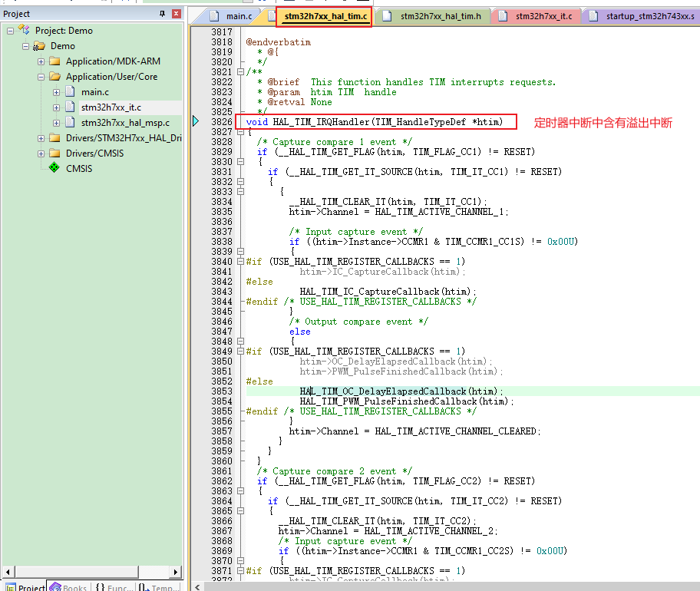This screenshot has height=591, width=700.
Task: Select Drivers/CMSIS tree item label
Action: [x=94, y=154]
